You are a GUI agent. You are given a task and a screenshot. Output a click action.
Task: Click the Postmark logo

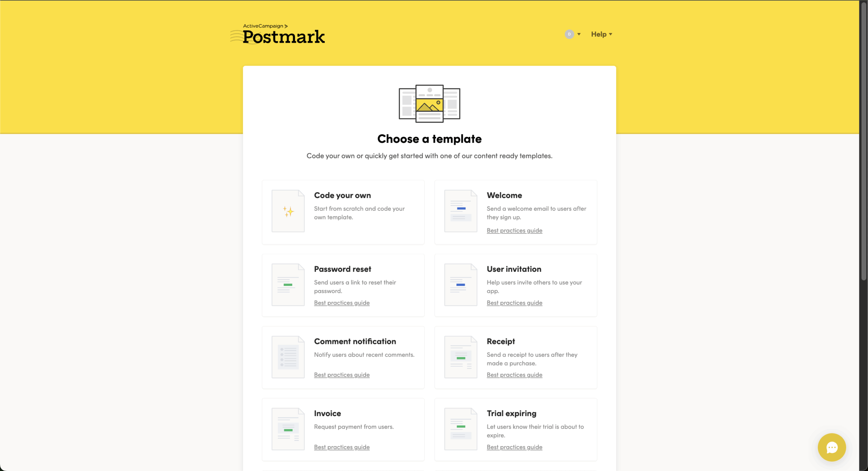pyautogui.click(x=277, y=34)
